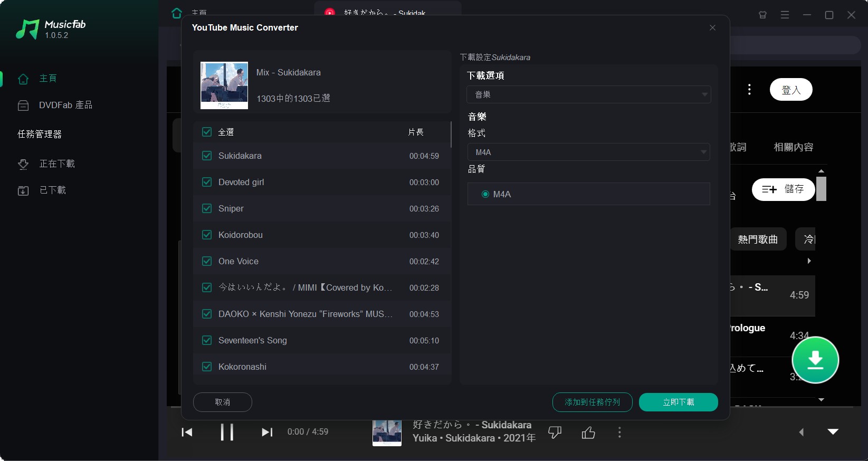The height and width of the screenshot is (461, 868).
Task: Open the three-dot menu beside 登入
Action: tap(749, 90)
